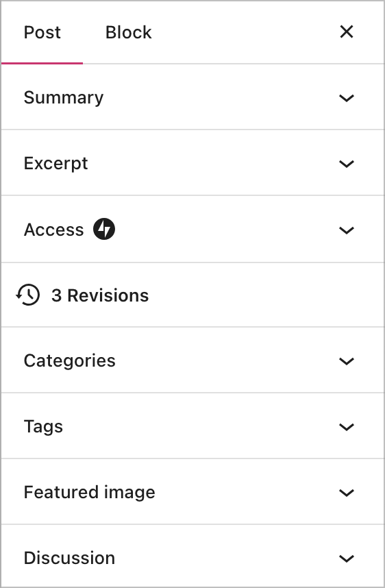This screenshot has width=385, height=588.
Task: Click the Access section label
Action: coord(53,230)
